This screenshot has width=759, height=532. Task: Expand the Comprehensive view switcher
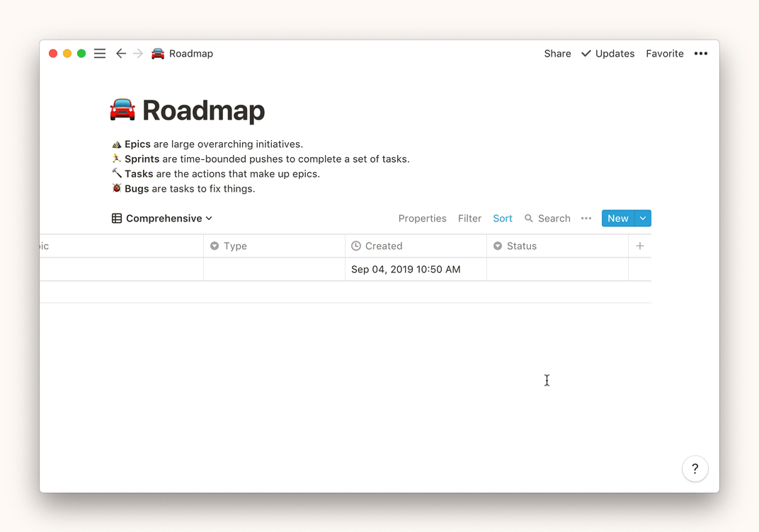pyautogui.click(x=162, y=219)
